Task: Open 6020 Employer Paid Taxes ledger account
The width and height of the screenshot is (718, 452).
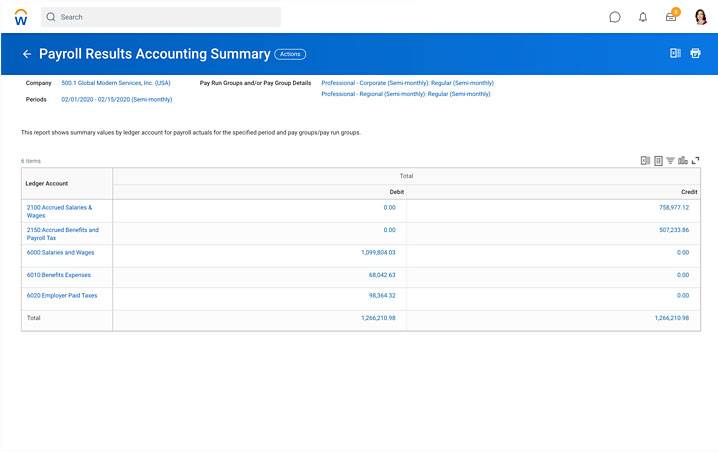Action: [x=62, y=295]
